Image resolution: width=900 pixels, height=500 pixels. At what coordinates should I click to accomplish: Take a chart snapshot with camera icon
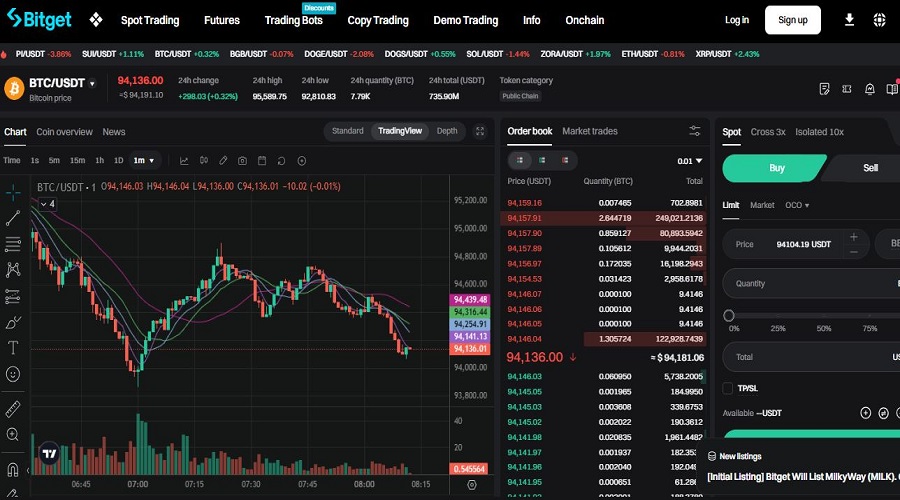[x=242, y=161]
